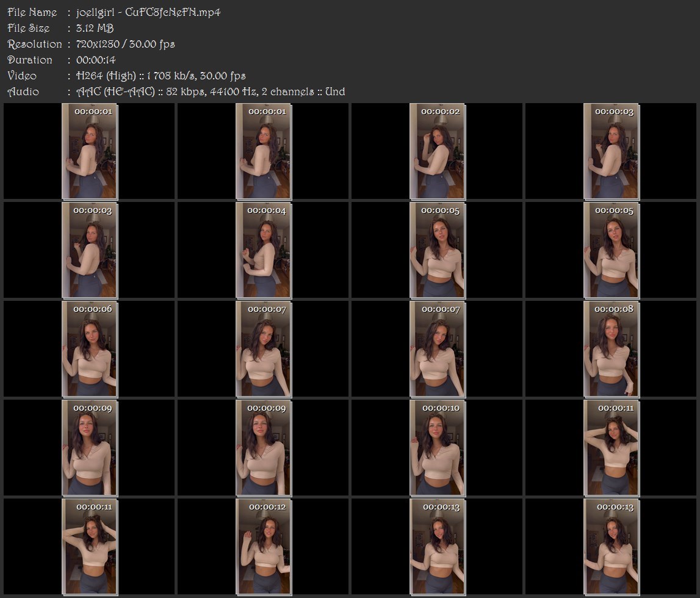Click the file name 'joellgirl - CuFC8fcNeFN.mp4'
This screenshot has width=700, height=598.
coord(148,12)
